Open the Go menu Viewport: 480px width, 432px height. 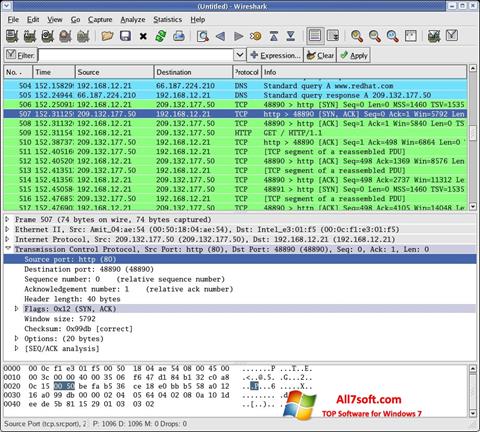pyautogui.click(x=75, y=20)
